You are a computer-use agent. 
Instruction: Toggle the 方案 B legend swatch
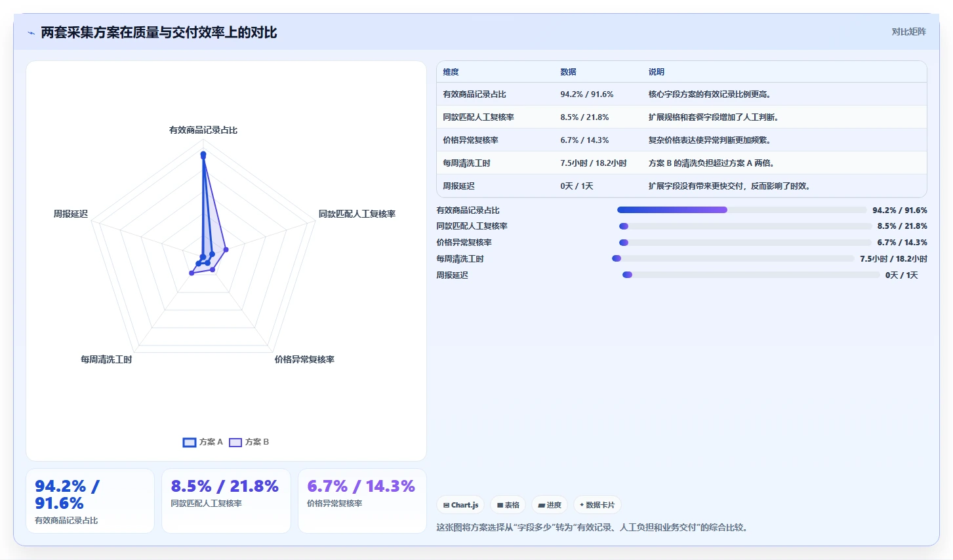235,442
